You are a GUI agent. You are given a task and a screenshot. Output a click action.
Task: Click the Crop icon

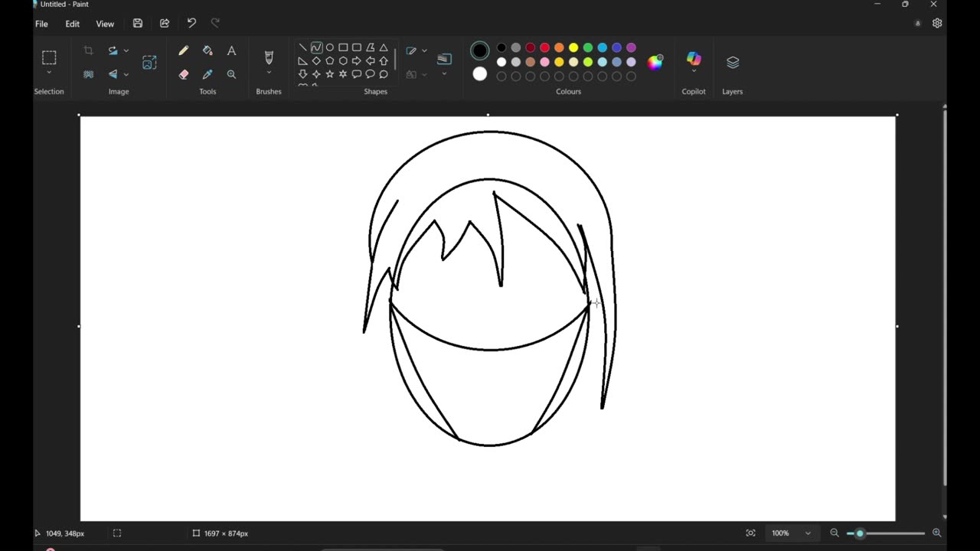pyautogui.click(x=88, y=51)
